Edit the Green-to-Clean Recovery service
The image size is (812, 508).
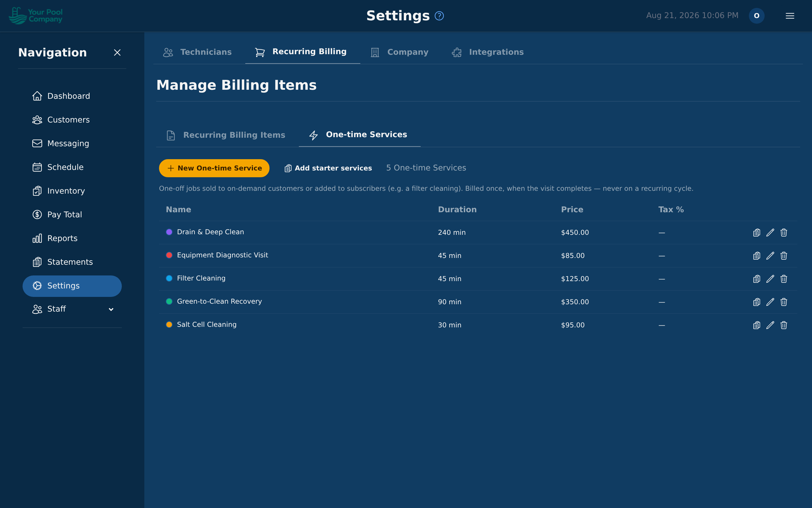click(770, 302)
